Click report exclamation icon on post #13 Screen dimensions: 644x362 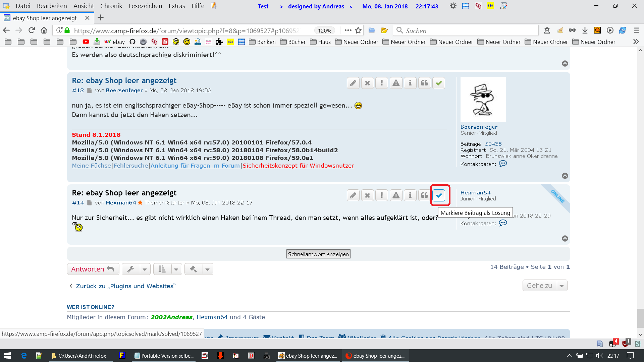[x=381, y=83]
